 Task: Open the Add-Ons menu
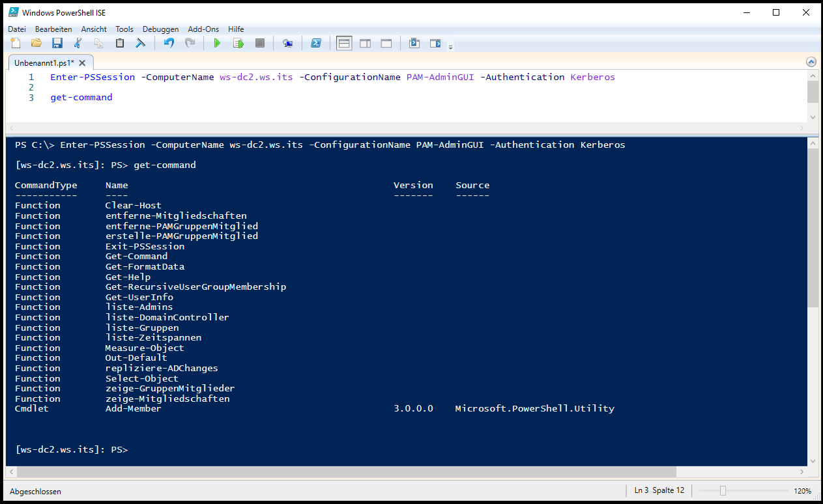point(203,29)
